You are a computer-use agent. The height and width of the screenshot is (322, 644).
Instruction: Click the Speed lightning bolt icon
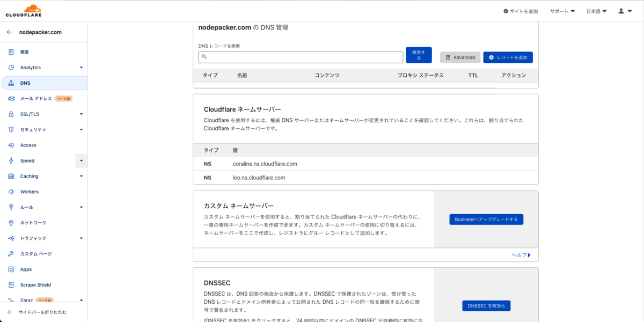[x=11, y=161]
